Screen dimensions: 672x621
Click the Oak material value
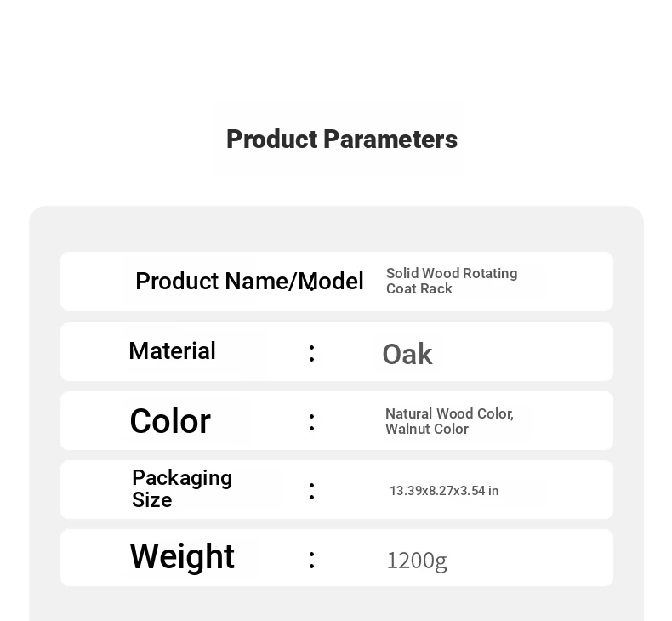[x=407, y=355]
